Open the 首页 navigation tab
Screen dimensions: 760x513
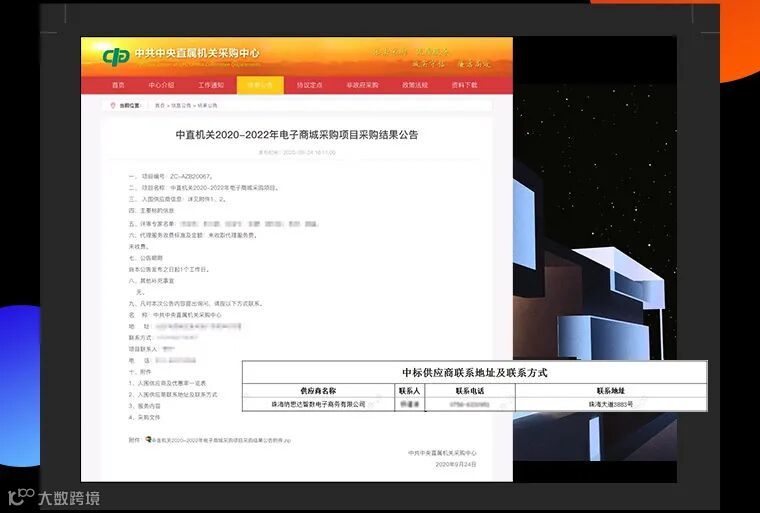pos(118,85)
